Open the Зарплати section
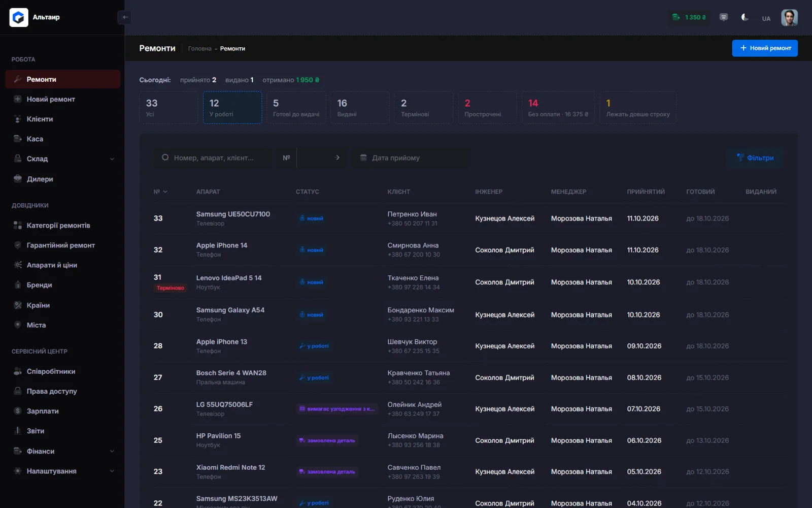812x508 pixels. 63,411
